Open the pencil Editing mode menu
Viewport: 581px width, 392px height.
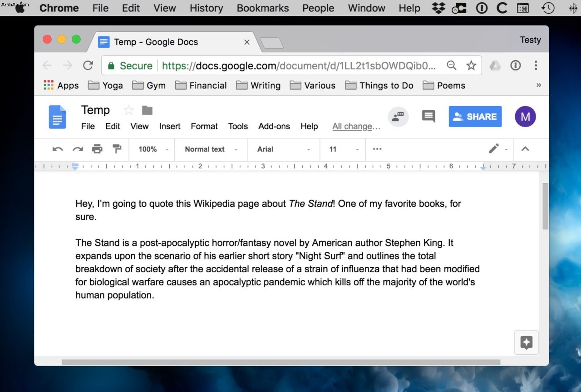pos(497,149)
